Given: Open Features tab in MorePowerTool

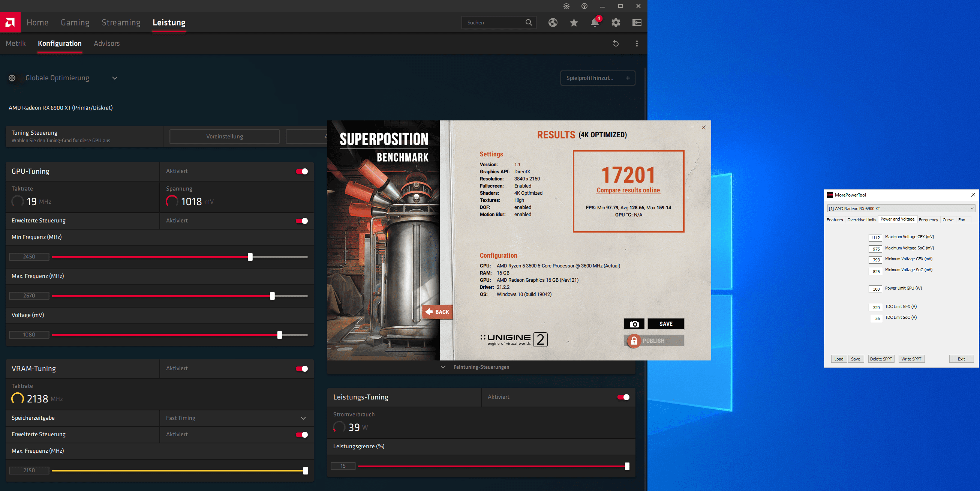Looking at the screenshot, I should [835, 219].
